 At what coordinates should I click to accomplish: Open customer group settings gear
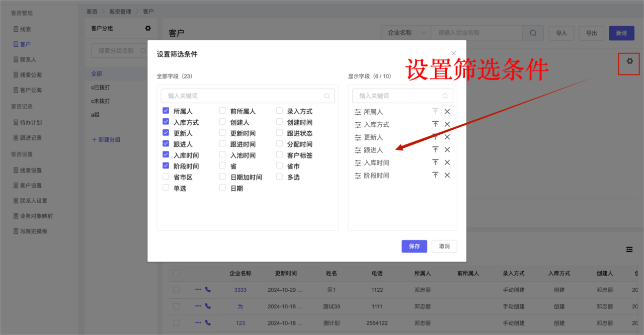point(148,28)
